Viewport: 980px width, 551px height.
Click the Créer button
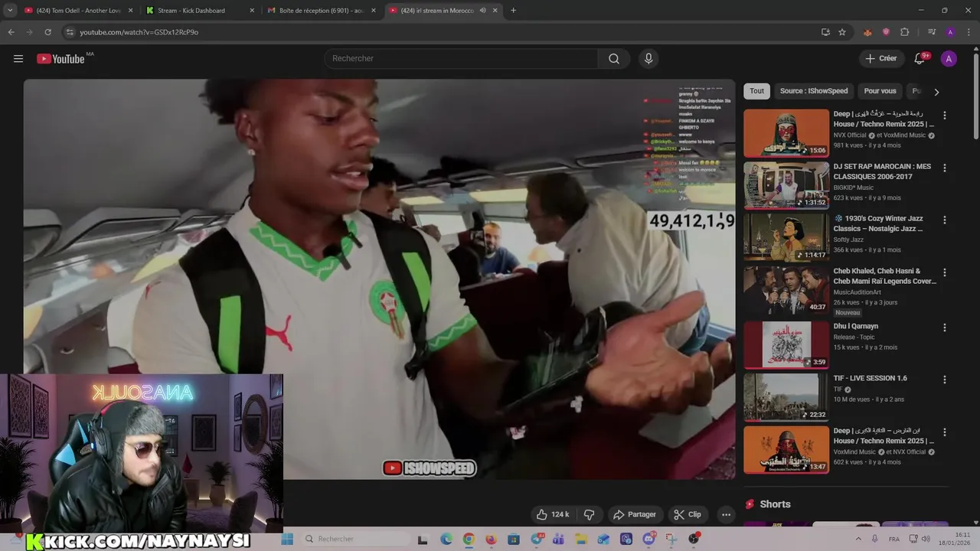pos(880,59)
